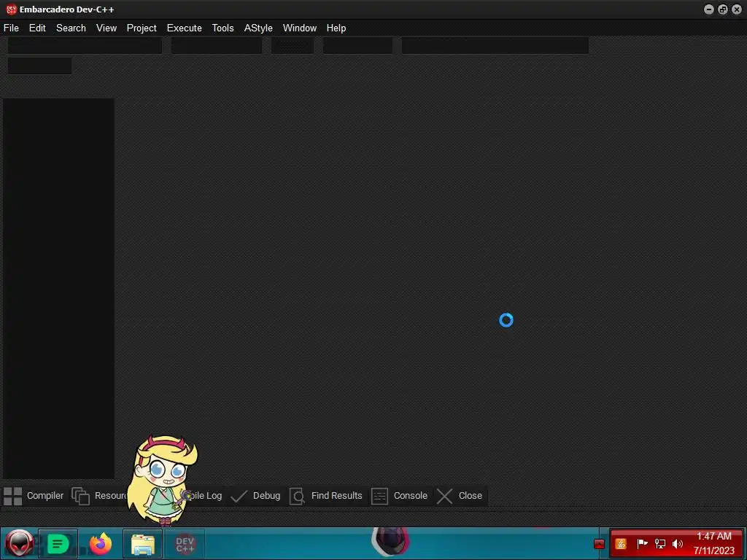Launch Firefox from the taskbar
Image resolution: width=747 pixels, height=560 pixels.
(101, 543)
